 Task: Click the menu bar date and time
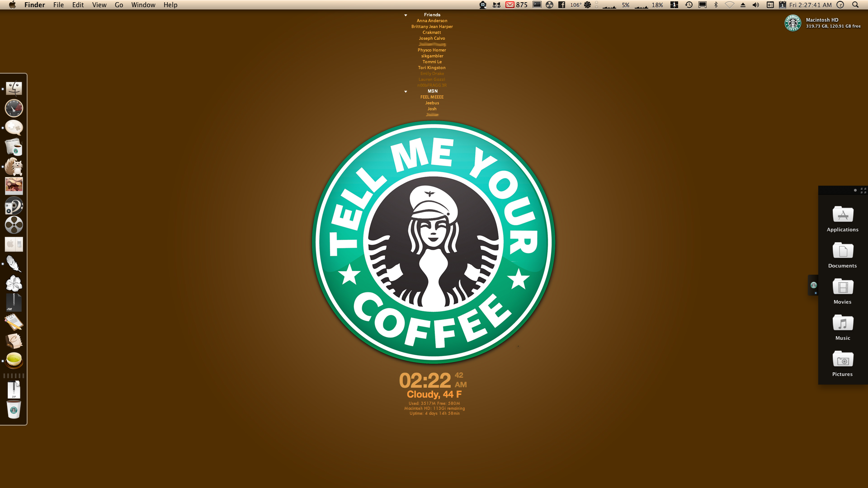click(x=810, y=5)
